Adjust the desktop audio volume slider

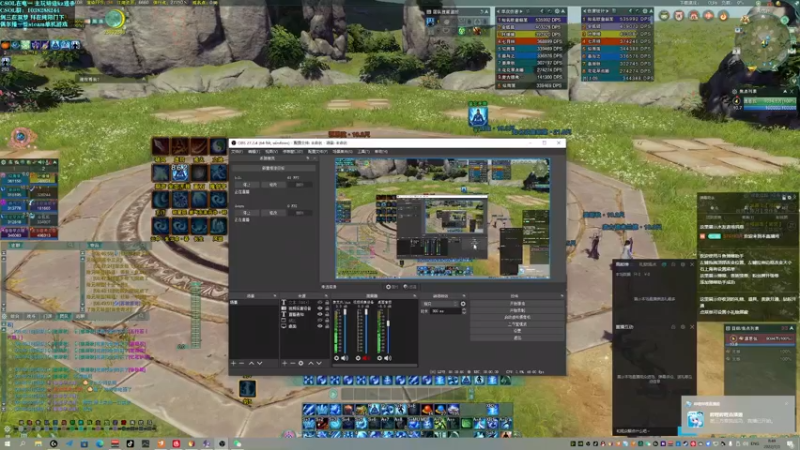pyautogui.click(x=388, y=331)
